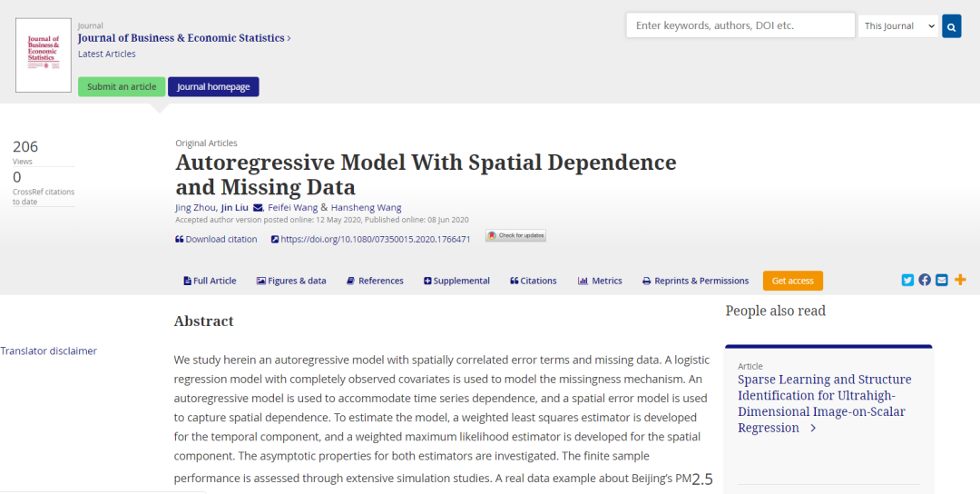980x494 pixels.
Task: Click the magnifier search button
Action: pyautogui.click(x=951, y=26)
